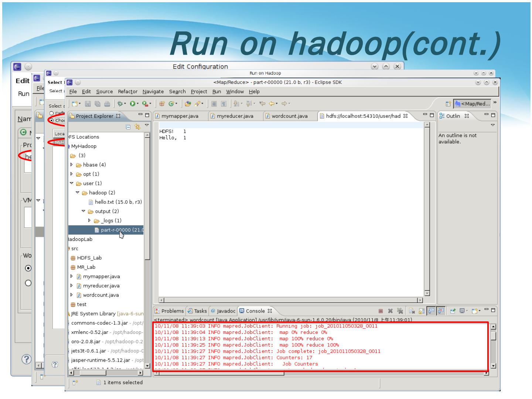Image resolution: width=532 pixels, height=399 pixels.
Task: Toggle Show Whitespace Characters in toolbar
Action: [x=224, y=104]
